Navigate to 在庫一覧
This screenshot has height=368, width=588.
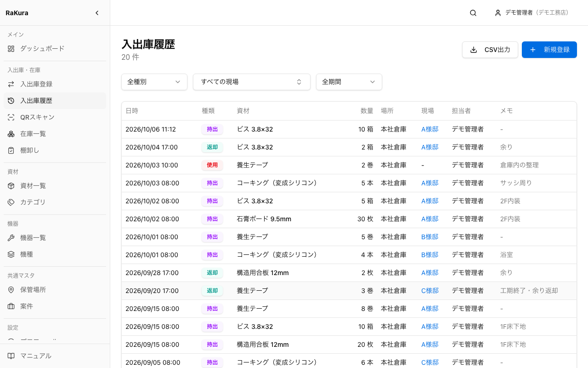coord(55,134)
